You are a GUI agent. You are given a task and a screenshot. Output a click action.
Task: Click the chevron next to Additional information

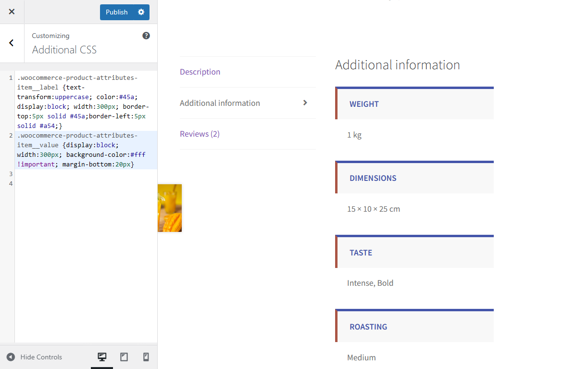click(305, 102)
